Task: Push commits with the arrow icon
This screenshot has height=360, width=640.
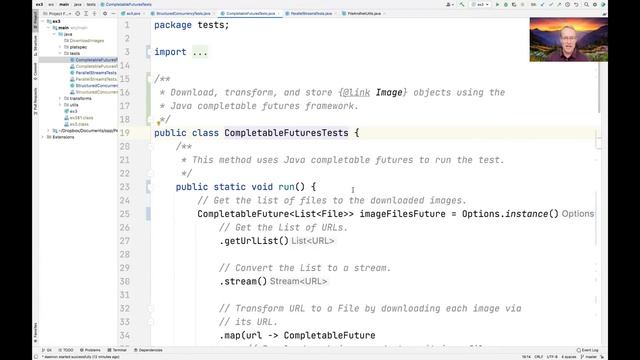Action: click(559, 4)
